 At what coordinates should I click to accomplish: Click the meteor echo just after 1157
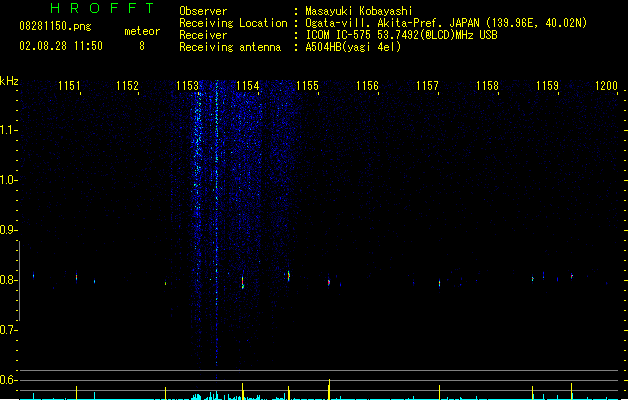[x=439, y=283]
